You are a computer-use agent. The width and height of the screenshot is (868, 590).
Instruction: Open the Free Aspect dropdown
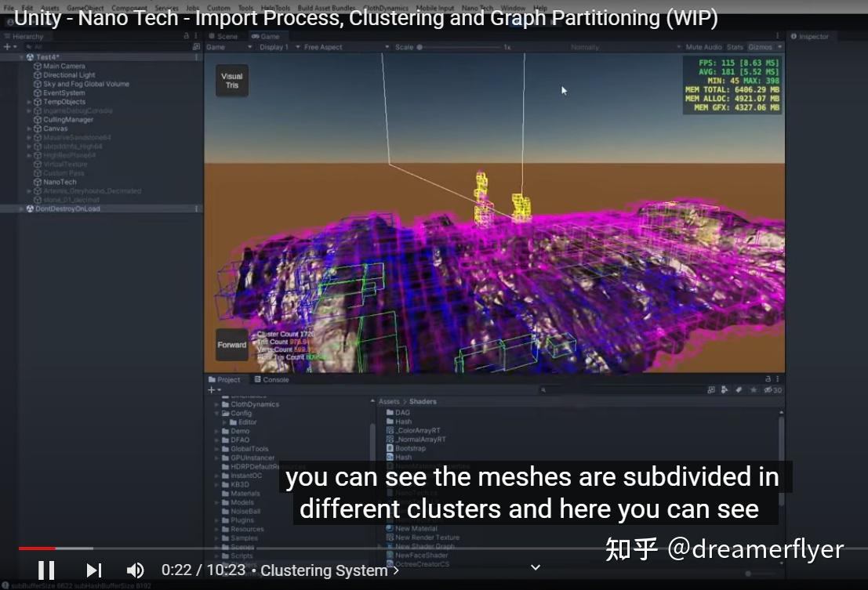tap(321, 46)
